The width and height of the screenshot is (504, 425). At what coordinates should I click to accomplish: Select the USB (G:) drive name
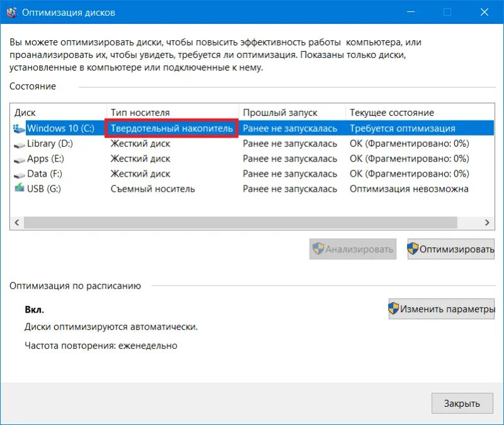point(43,189)
